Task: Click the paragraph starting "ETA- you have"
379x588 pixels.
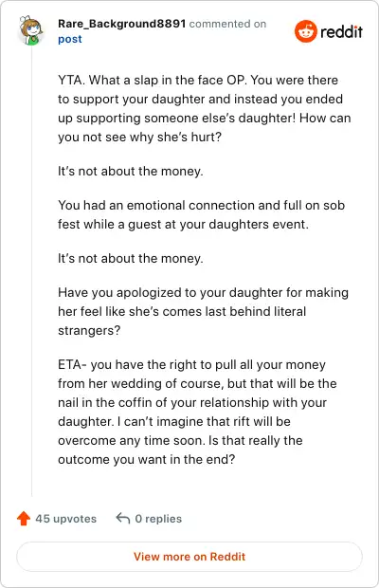Action: click(x=197, y=412)
